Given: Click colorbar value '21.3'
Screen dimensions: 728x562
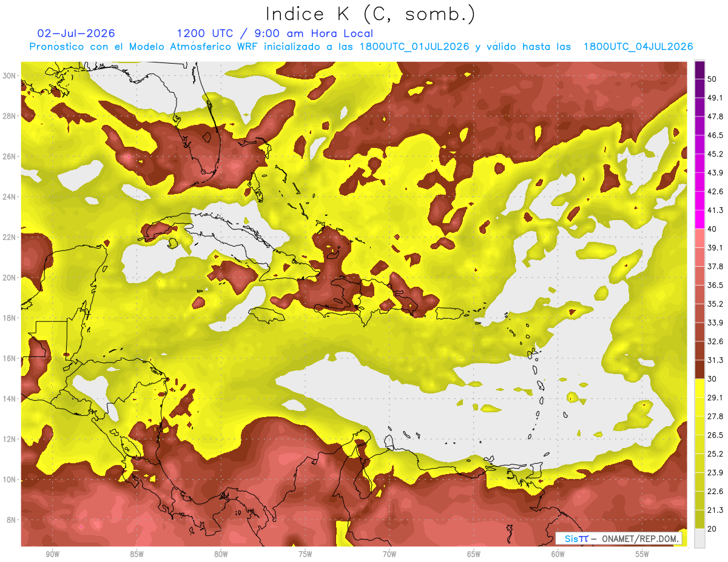Looking at the screenshot, I should (x=715, y=510).
